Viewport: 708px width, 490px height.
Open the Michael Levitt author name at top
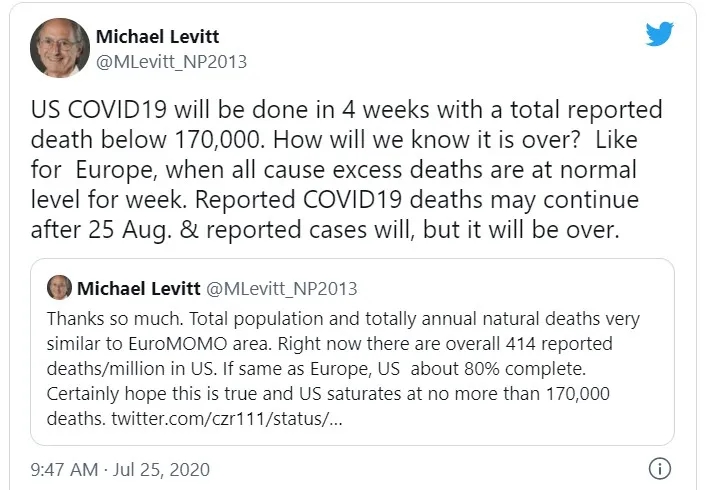coord(157,36)
